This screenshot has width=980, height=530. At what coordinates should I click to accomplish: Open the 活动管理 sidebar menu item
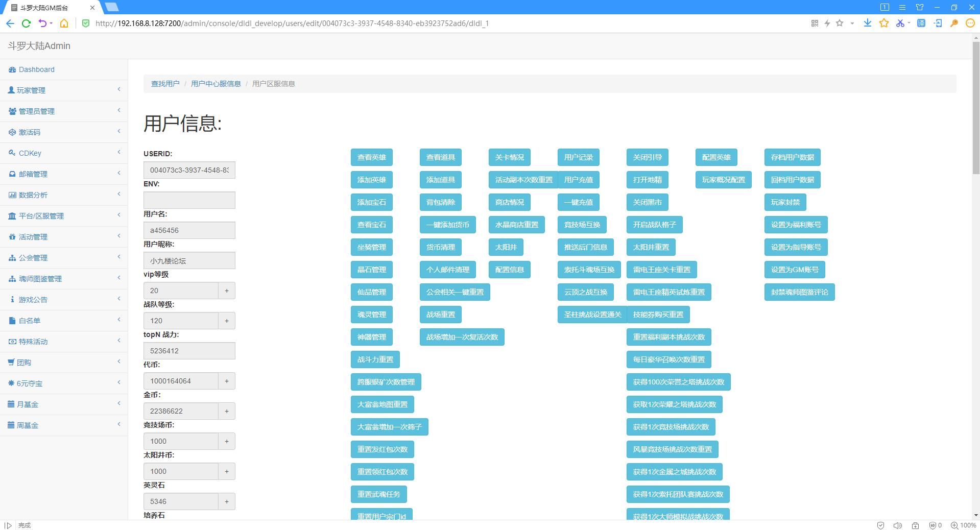(33, 237)
